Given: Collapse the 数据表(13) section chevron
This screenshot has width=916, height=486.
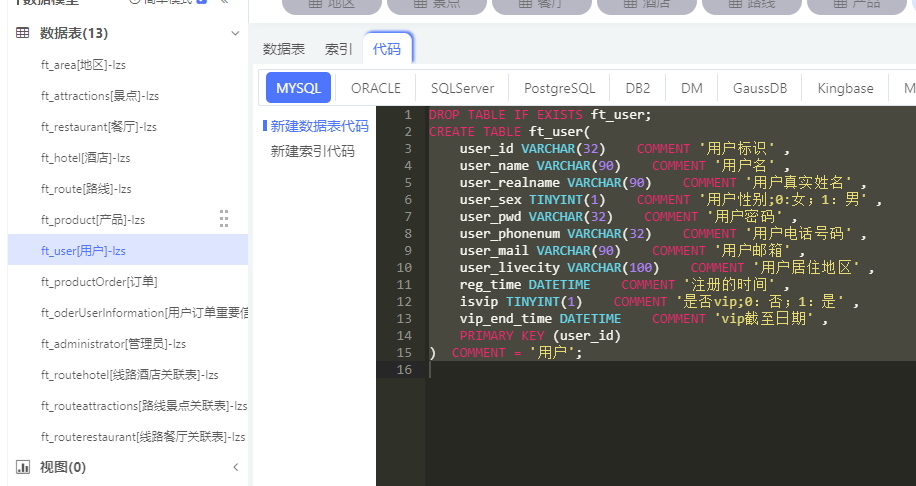Looking at the screenshot, I should coord(235,33).
